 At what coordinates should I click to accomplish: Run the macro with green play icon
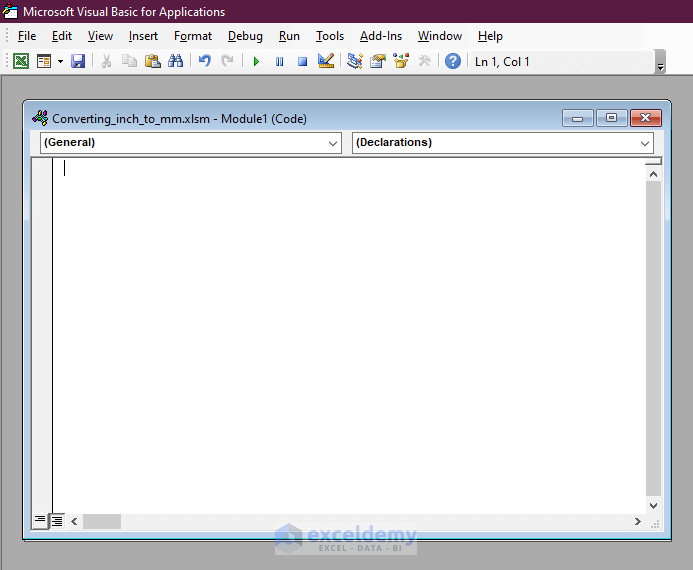[x=256, y=61]
